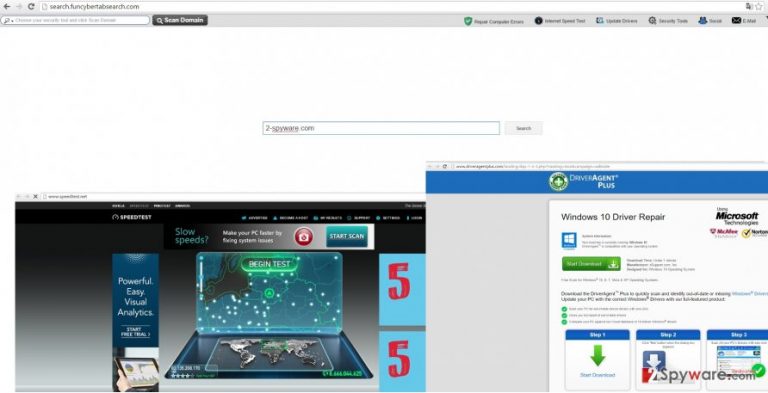Reload the search.funcybertabsearch.com page
The height and width of the screenshot is (393, 768).
coord(31,6)
